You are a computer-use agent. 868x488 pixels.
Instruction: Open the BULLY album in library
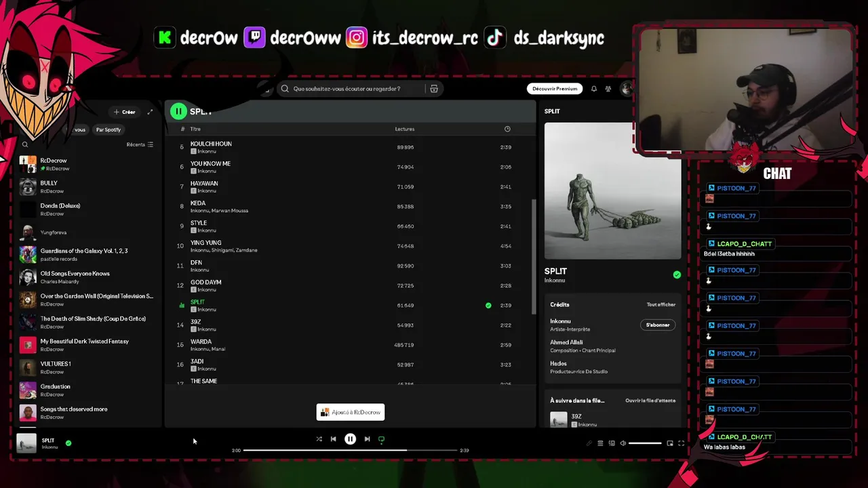tap(88, 186)
